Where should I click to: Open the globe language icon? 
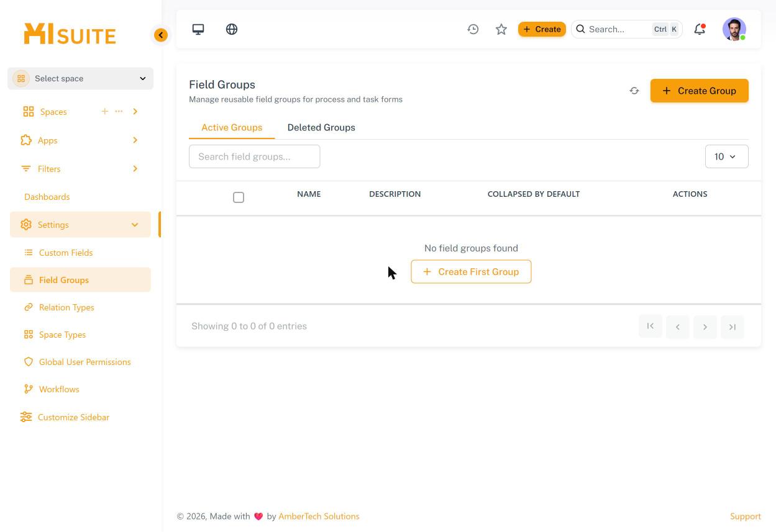(232, 29)
